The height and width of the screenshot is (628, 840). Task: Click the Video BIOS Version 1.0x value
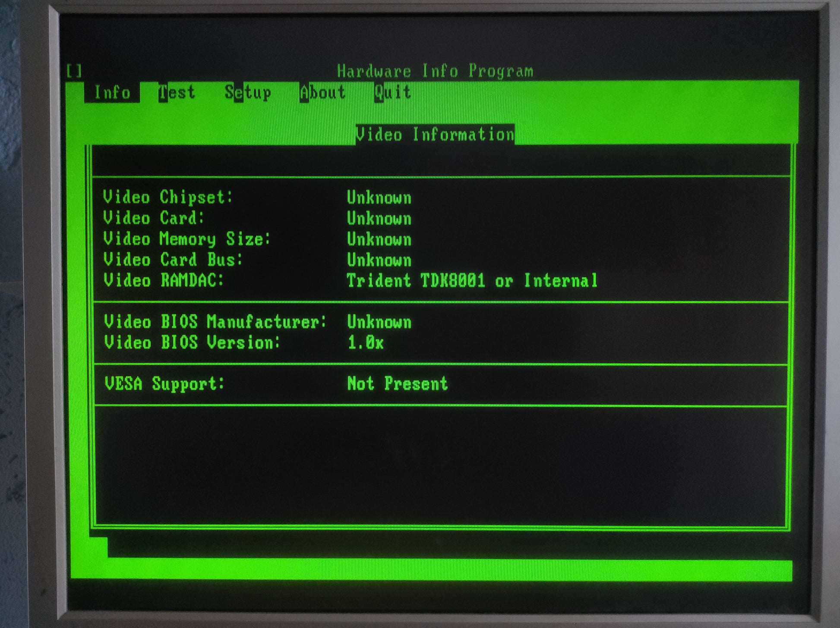tap(365, 343)
